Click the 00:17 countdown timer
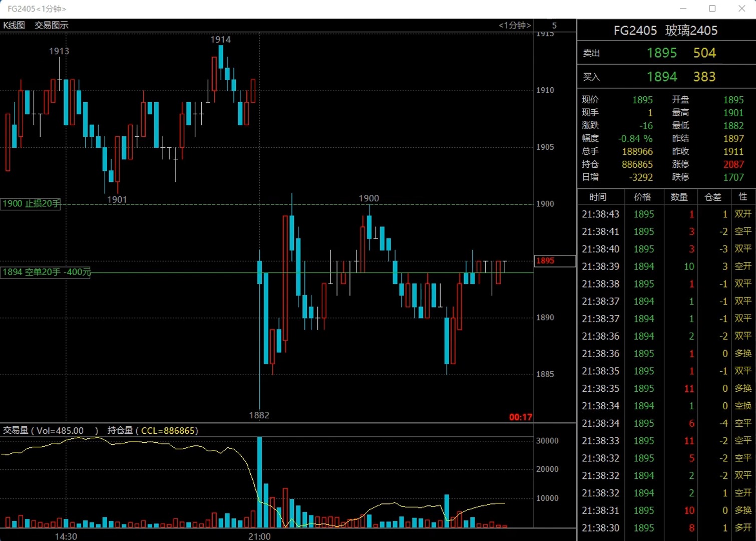Viewport: 756px width, 541px height. coord(521,417)
